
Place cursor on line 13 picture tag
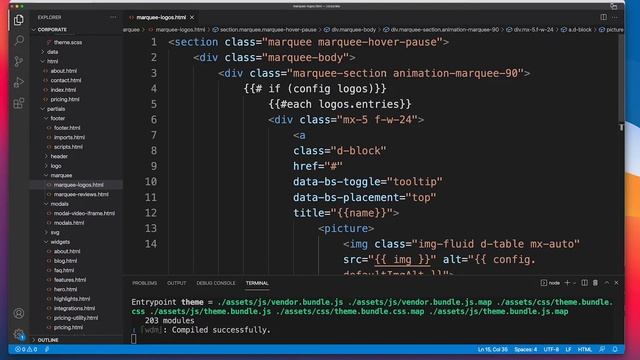346,229
